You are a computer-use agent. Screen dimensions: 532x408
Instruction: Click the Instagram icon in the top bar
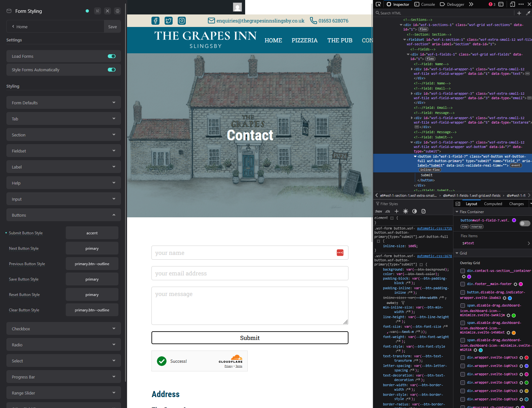pos(182,21)
